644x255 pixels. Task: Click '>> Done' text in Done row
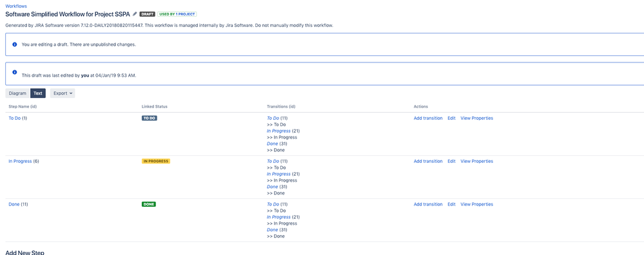tap(276, 236)
